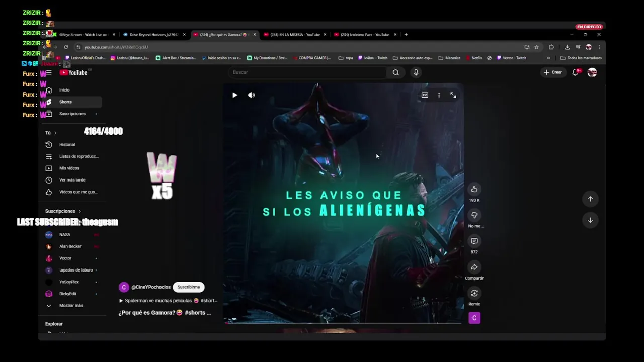Open YouTube notifications bell

point(576,72)
